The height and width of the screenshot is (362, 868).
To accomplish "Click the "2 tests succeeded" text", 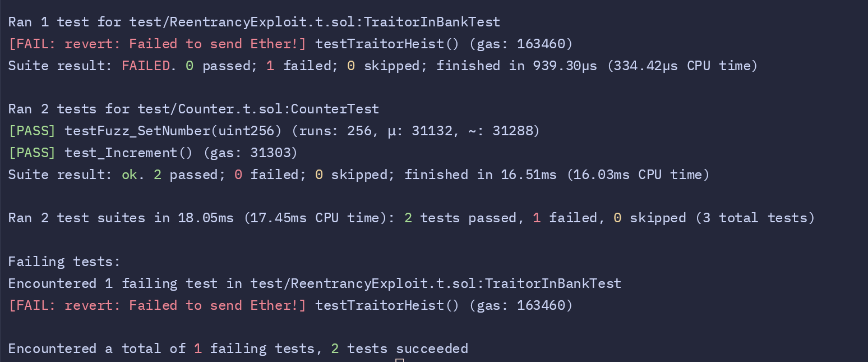I will (399, 349).
